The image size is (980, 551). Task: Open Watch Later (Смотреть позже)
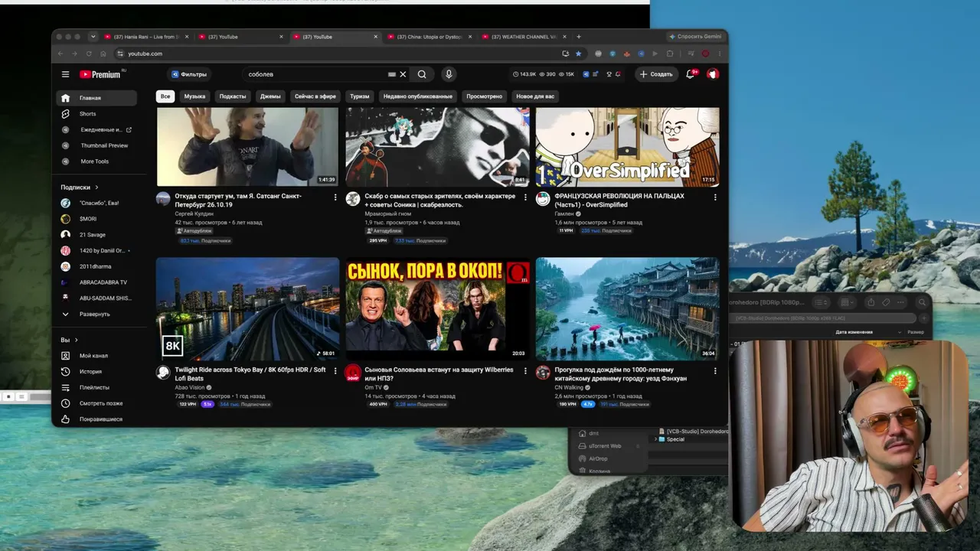[96, 403]
